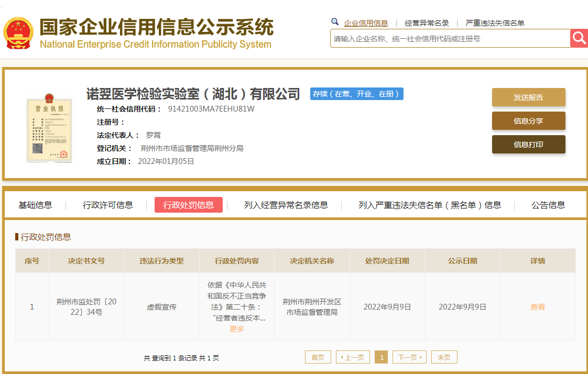This screenshot has height=374, width=588.
Task: Switch to the 基础信息 tab
Action: pyautogui.click(x=36, y=205)
